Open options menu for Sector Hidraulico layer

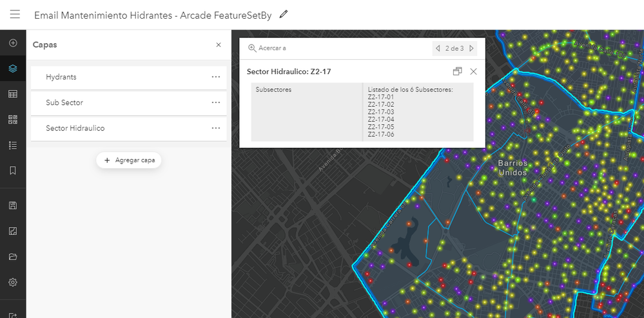point(215,128)
